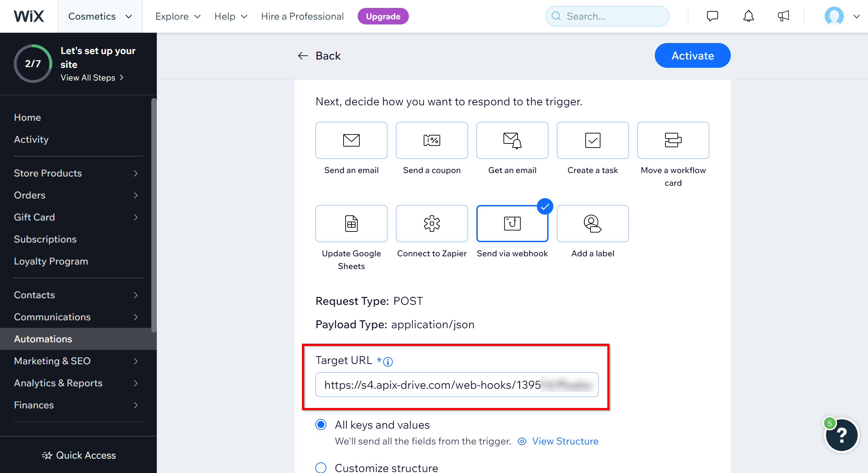
Task: Expand the Help menu
Action: [x=231, y=16]
